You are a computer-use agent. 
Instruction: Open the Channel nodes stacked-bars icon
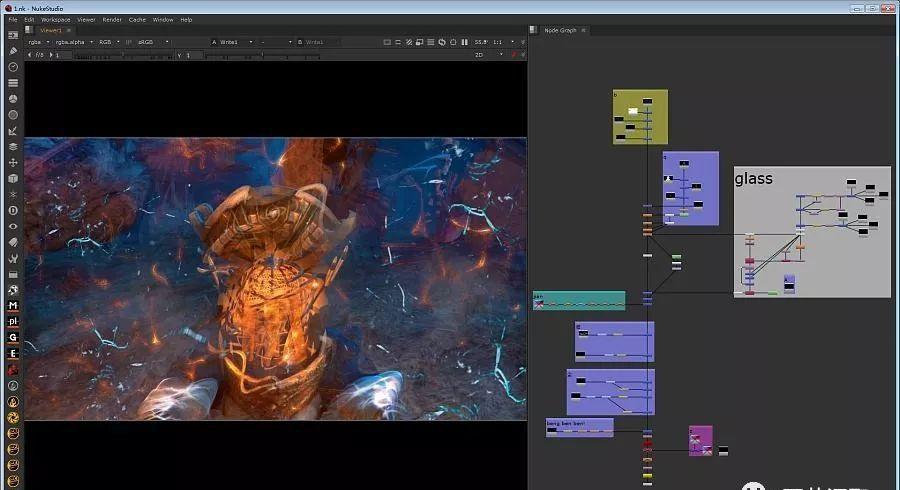(x=13, y=83)
